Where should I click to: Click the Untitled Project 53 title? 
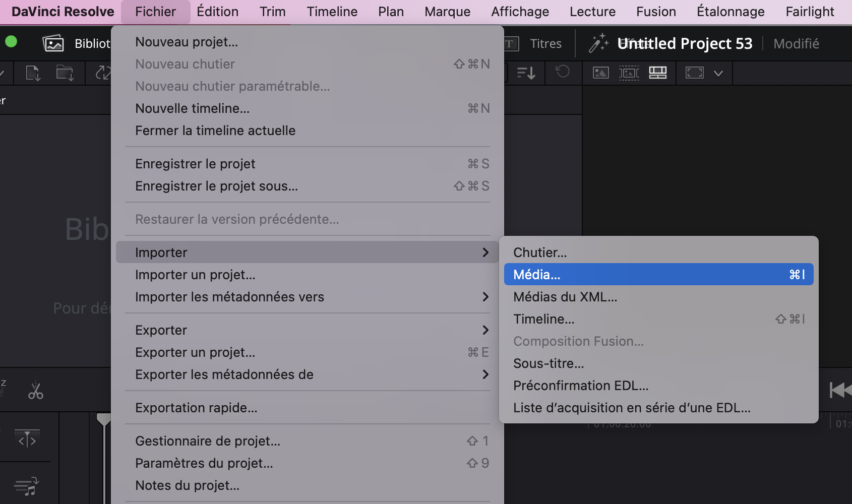pyautogui.click(x=686, y=43)
